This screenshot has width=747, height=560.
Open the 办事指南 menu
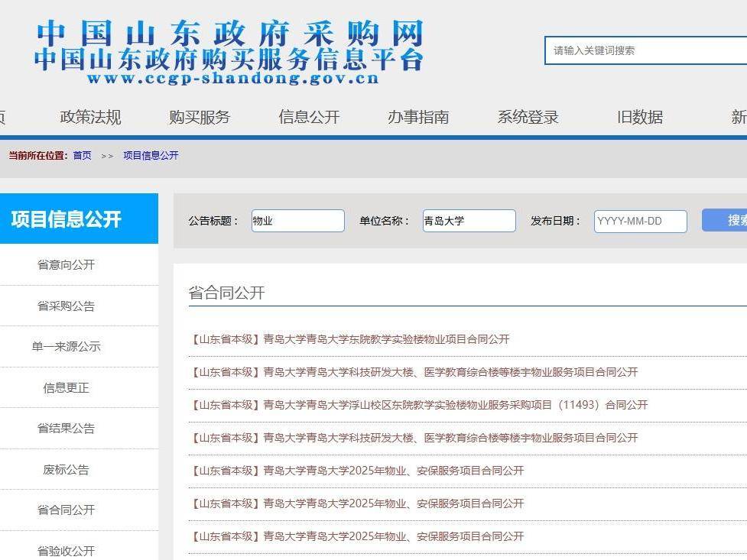click(x=418, y=117)
